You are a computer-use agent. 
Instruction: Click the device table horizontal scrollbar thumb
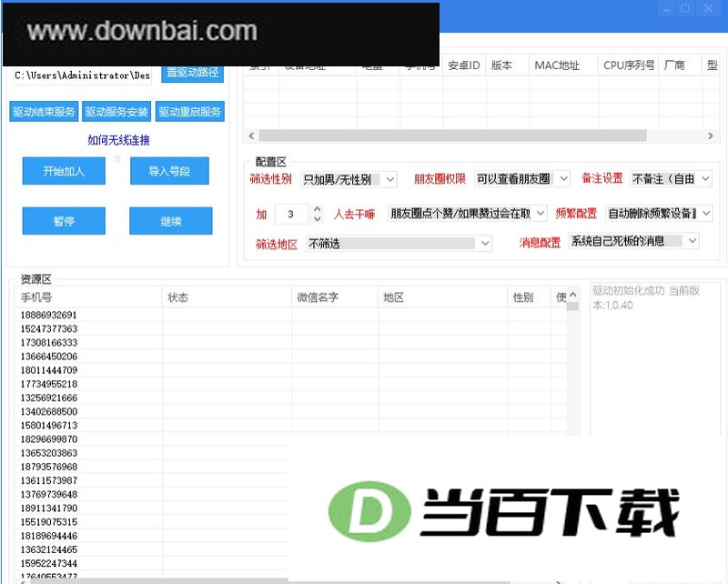(x=452, y=136)
